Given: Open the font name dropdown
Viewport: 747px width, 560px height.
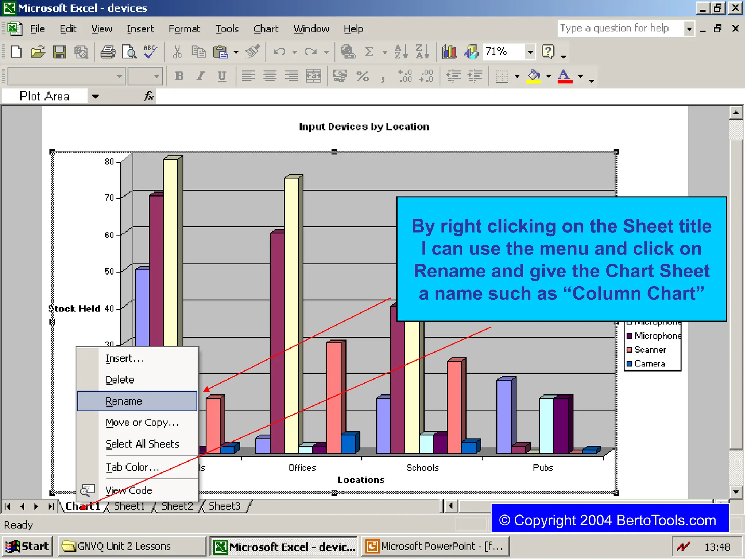Looking at the screenshot, I should point(119,77).
